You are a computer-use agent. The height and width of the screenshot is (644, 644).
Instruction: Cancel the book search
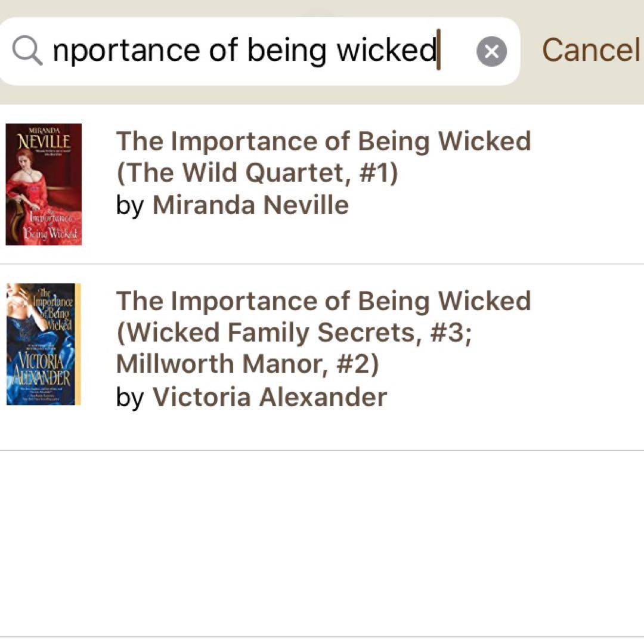point(592,50)
